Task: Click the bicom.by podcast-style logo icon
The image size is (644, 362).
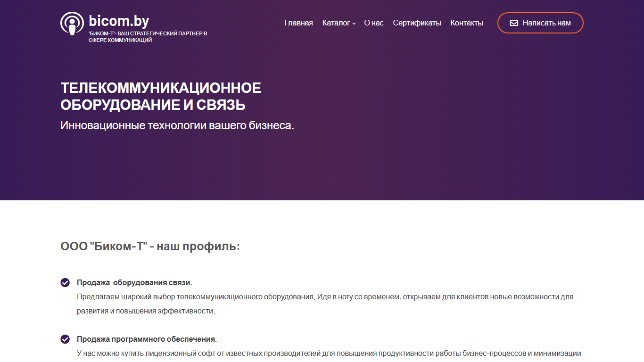Action: tap(72, 24)
